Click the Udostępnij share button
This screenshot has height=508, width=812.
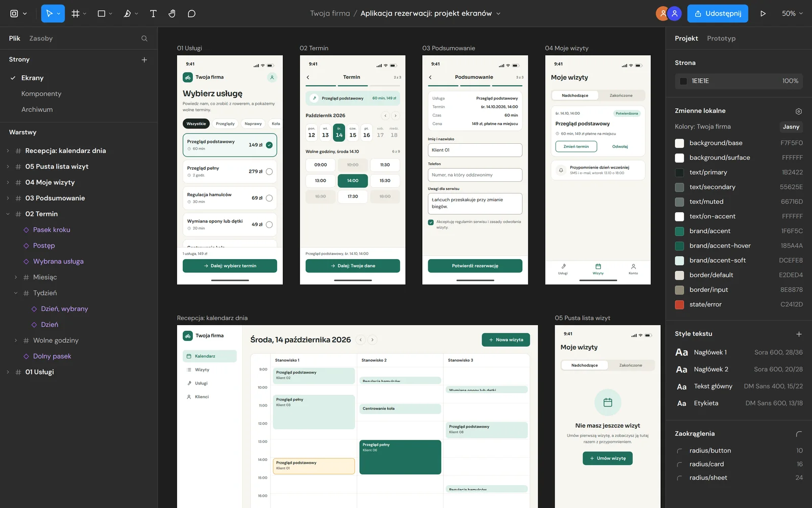718,14
